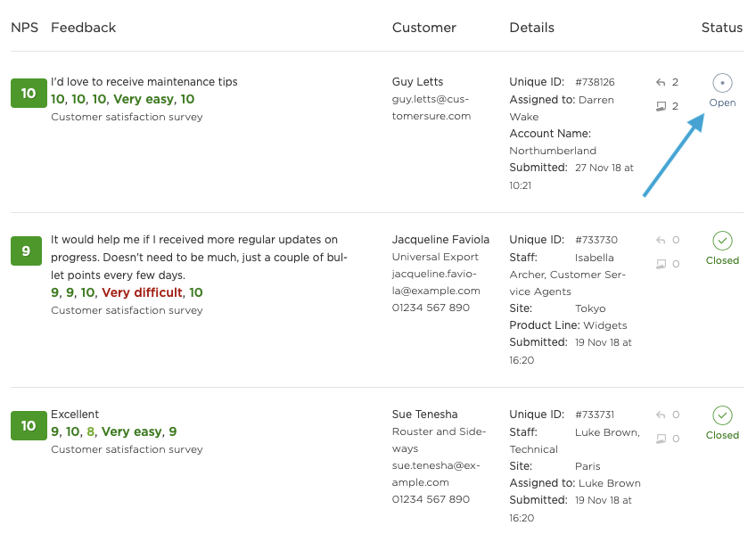Click Jacqueline Faviola's Closed checkmark icon
The width and height of the screenshot is (756, 542).
click(x=722, y=241)
